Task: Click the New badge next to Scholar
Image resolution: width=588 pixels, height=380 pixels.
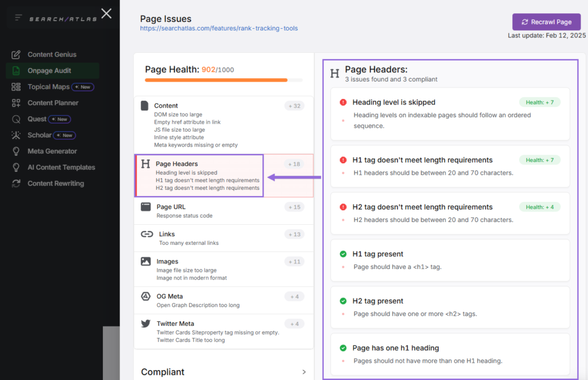Action: click(64, 135)
